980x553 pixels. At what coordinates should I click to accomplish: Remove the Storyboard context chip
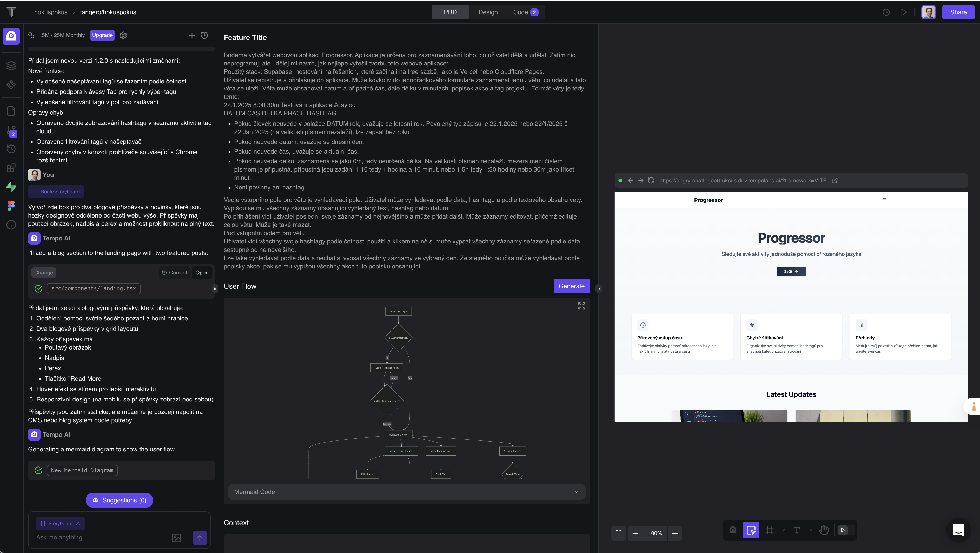point(78,523)
